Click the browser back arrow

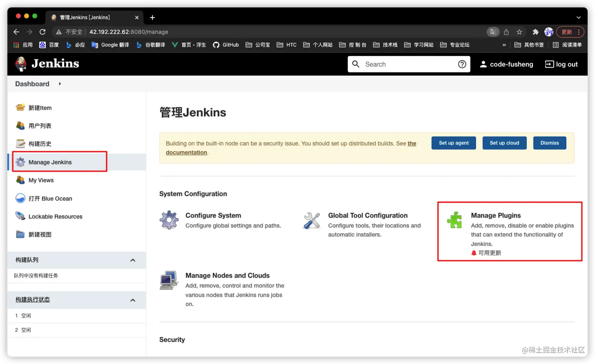(16, 32)
